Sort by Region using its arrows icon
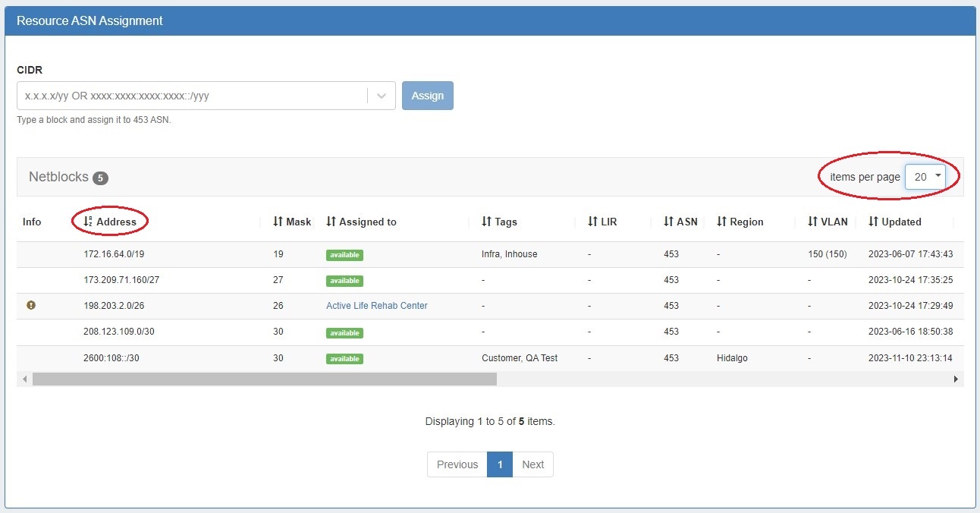The image size is (980, 513). click(x=721, y=222)
